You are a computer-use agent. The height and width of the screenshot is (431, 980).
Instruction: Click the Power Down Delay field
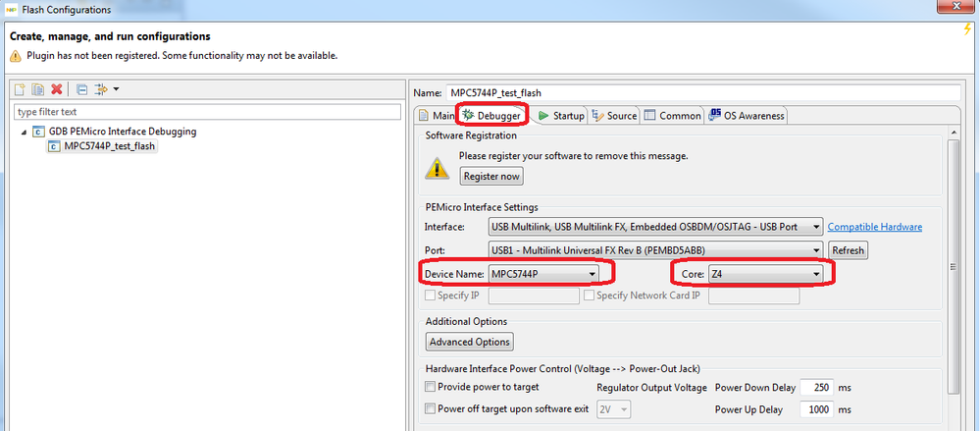[816, 387]
